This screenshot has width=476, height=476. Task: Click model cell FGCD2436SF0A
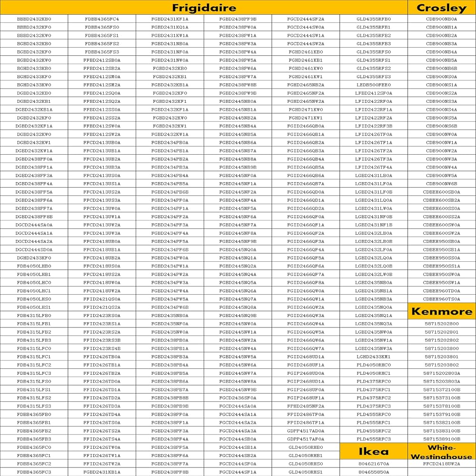click(x=238, y=398)
